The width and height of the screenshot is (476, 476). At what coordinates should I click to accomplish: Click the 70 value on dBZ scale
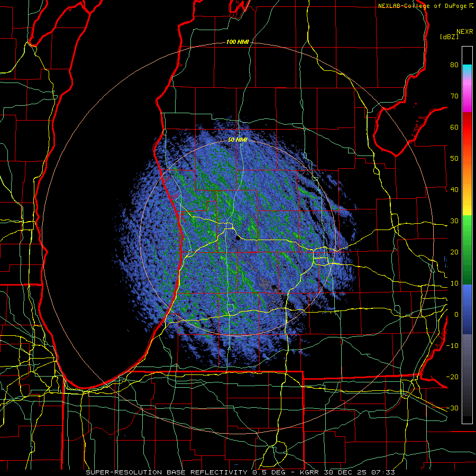coord(454,96)
